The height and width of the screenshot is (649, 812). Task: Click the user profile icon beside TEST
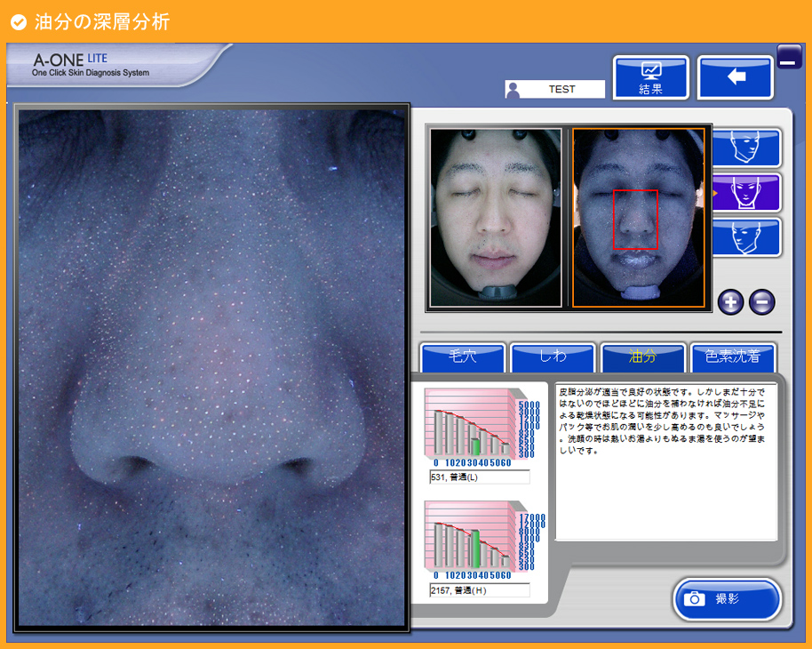point(513,90)
